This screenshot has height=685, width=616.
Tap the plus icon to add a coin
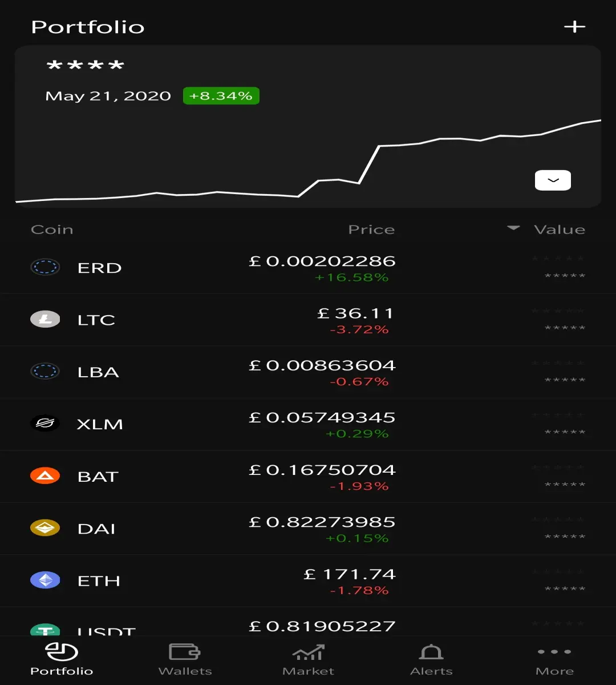(574, 27)
